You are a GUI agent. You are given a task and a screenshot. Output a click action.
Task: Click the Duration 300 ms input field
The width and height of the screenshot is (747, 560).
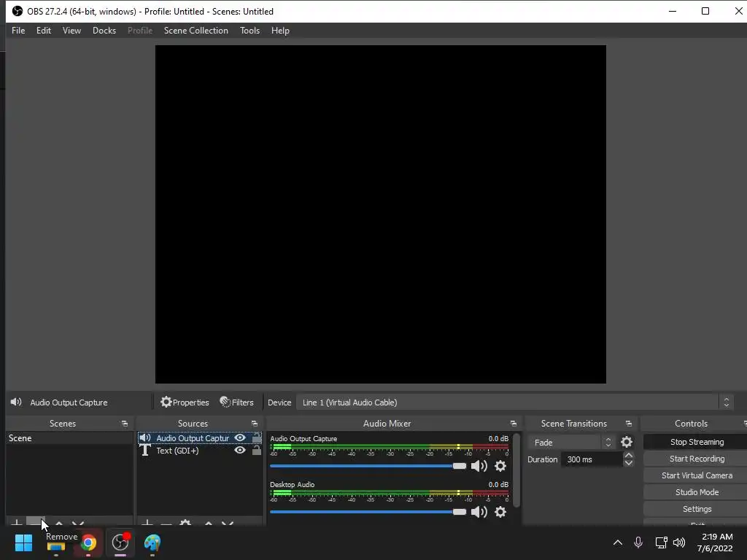pos(592,459)
